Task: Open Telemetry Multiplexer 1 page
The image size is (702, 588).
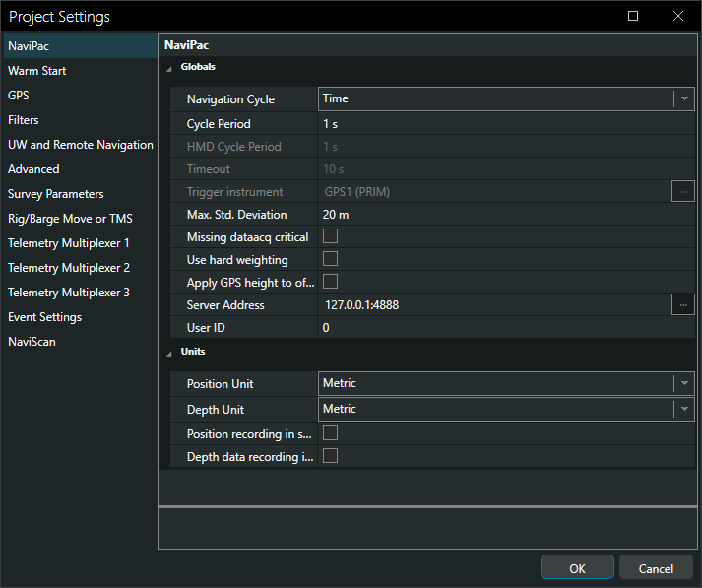Action: point(81,243)
